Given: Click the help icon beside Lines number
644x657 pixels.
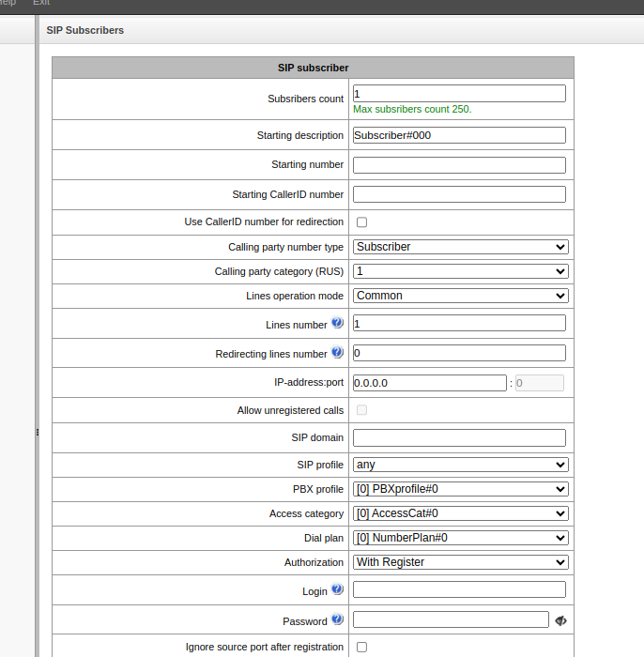Looking at the screenshot, I should (x=338, y=324).
